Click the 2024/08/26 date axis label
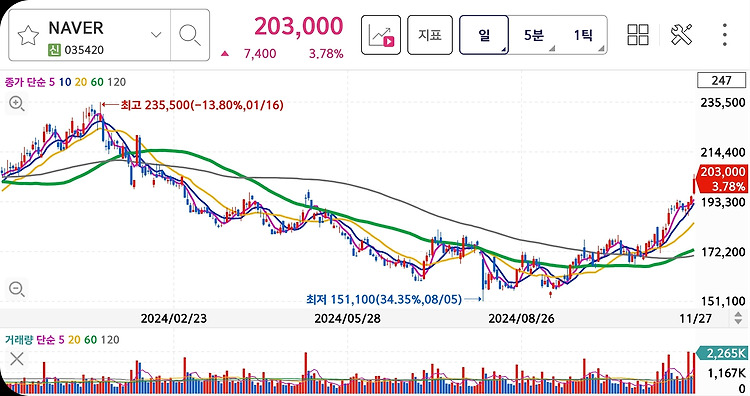Screen dimensions: 750x396 521,319
